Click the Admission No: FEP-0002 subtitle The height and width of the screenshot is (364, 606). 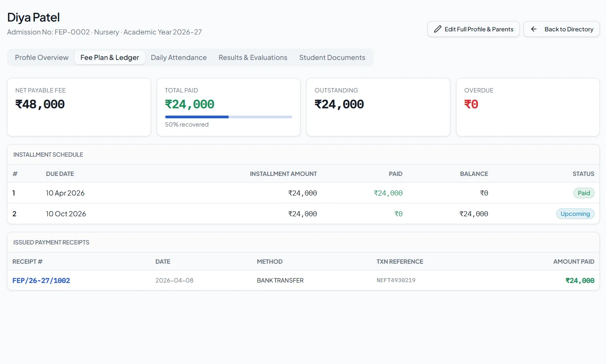pos(104,32)
